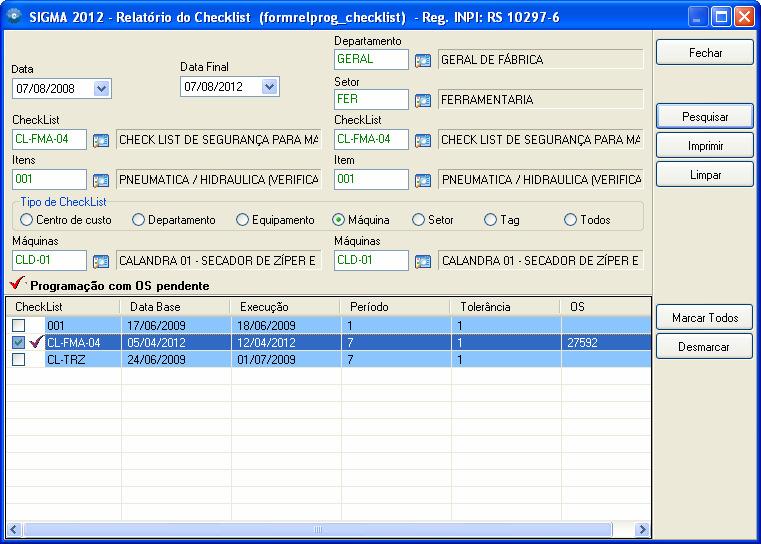The image size is (761, 544).
Task: Open lookup icon beside left CheckList CL-FMA-04
Action: point(100,141)
